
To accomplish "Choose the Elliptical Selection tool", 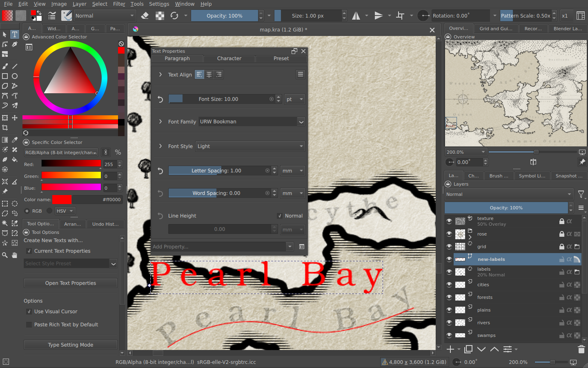I will (15, 204).
